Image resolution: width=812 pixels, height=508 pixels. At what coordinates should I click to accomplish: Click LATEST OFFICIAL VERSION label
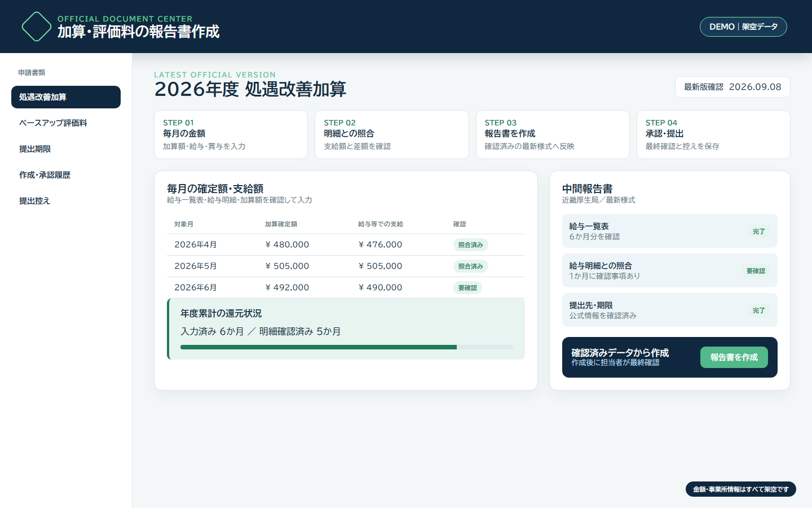215,75
